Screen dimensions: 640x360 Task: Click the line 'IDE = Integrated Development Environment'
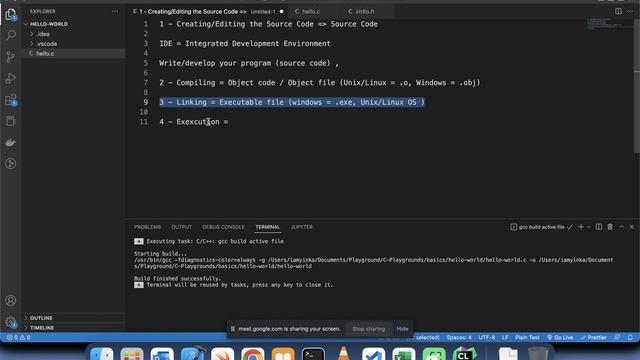245,44
